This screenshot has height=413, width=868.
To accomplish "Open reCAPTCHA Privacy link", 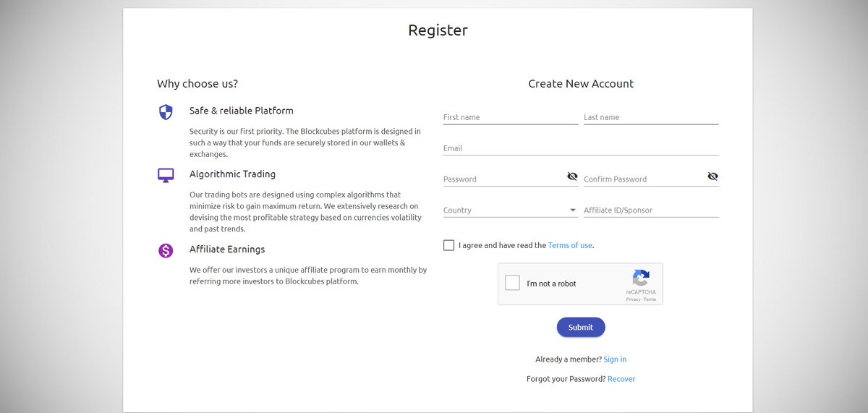I will point(632,299).
